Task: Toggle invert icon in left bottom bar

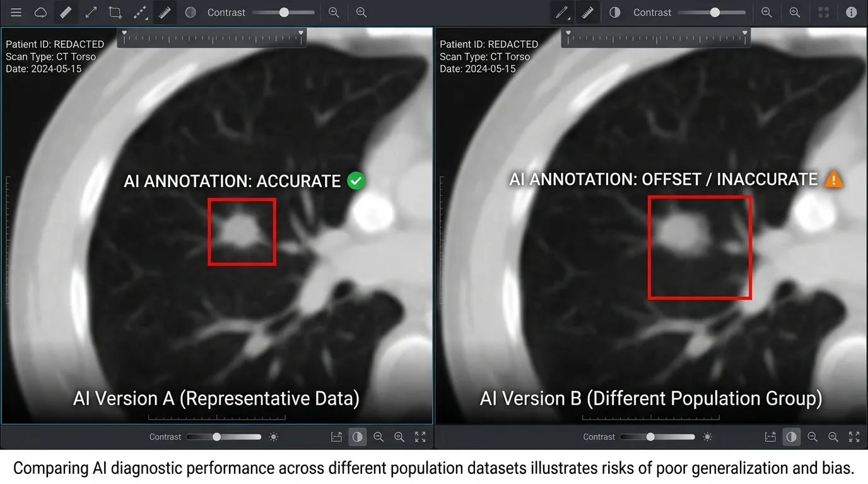Action: tap(358, 437)
